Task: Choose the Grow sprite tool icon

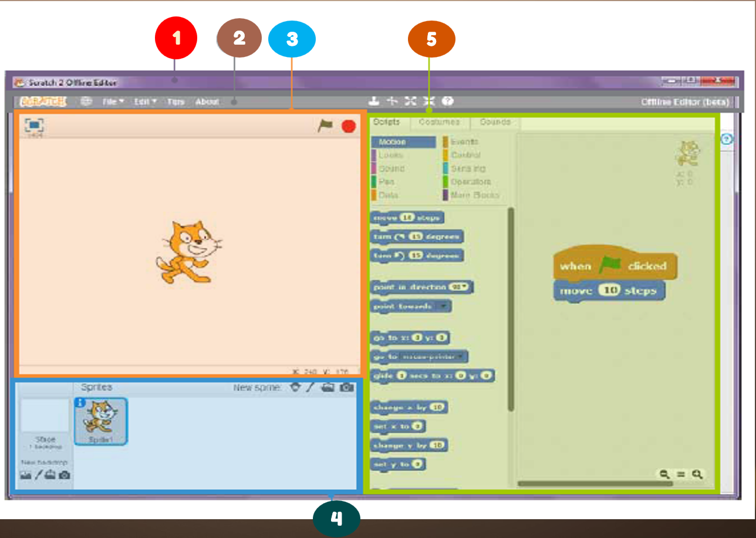Action: [x=410, y=101]
